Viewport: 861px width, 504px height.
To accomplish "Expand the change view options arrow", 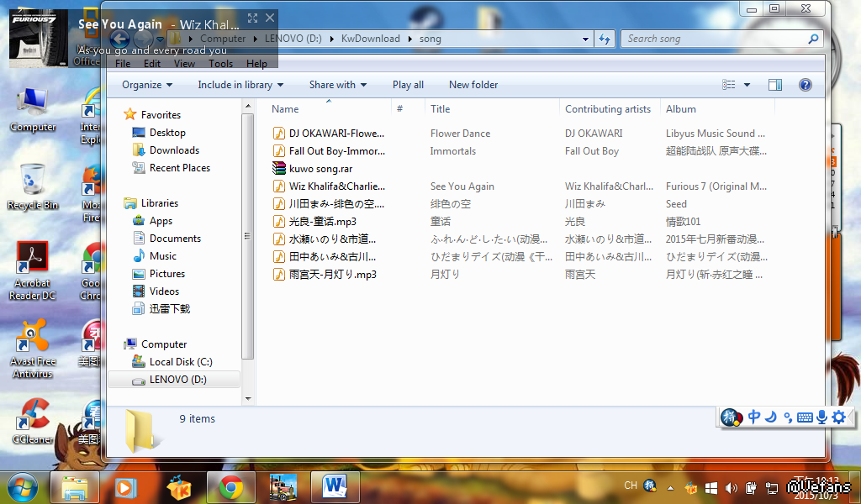I will pos(747,85).
